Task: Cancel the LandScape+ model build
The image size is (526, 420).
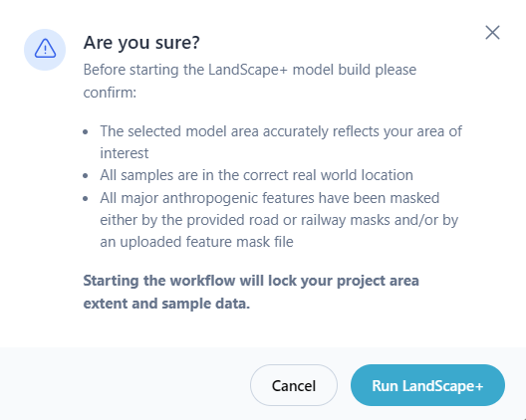Action: [294, 385]
